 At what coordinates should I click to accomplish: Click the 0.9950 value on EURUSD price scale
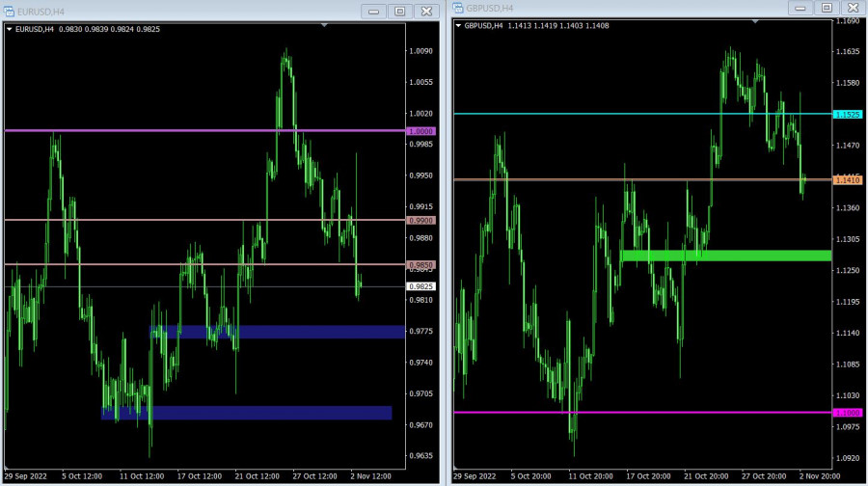pyautogui.click(x=420, y=175)
